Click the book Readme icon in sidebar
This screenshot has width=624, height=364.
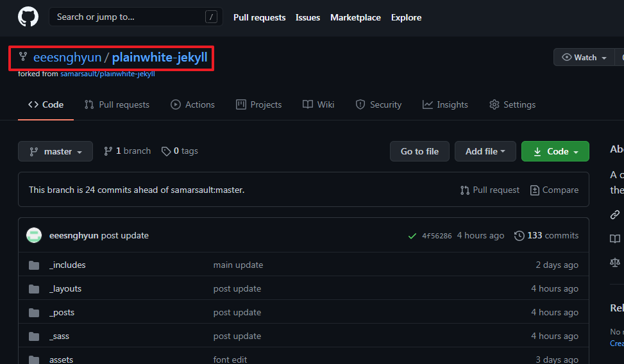615,238
